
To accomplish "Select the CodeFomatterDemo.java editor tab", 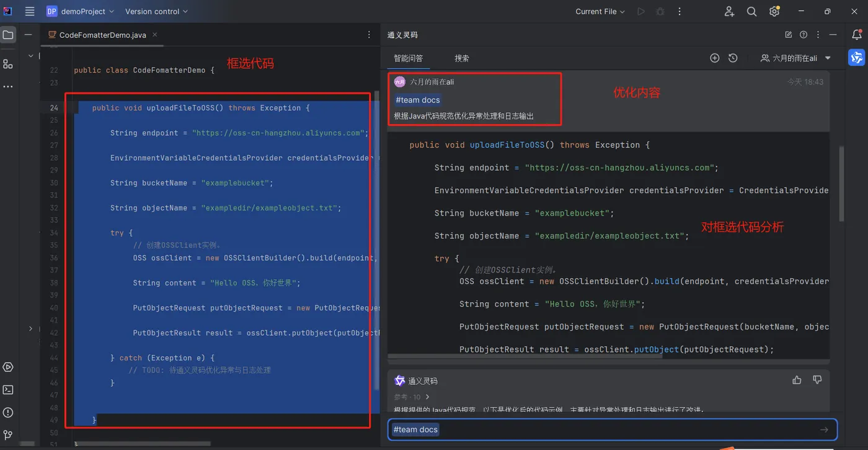I will pos(102,35).
